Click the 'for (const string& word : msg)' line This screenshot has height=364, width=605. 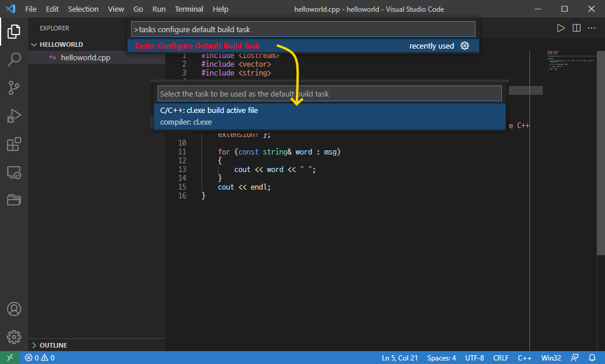tap(279, 152)
